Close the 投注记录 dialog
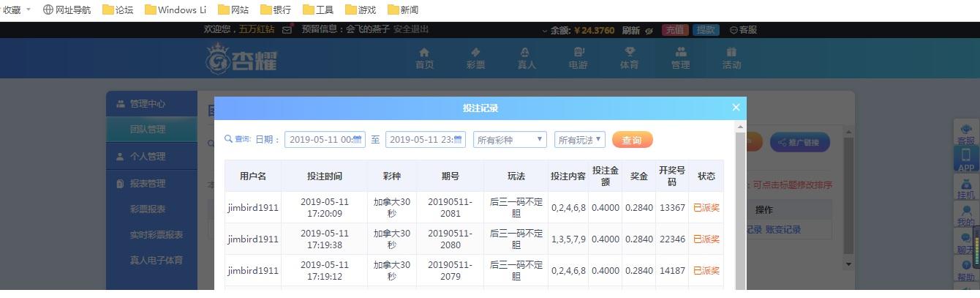The height and width of the screenshot is (298, 980). point(736,107)
